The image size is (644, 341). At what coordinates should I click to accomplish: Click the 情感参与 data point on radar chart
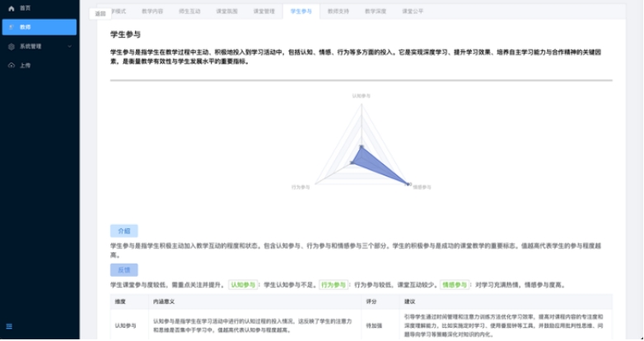tap(408, 183)
